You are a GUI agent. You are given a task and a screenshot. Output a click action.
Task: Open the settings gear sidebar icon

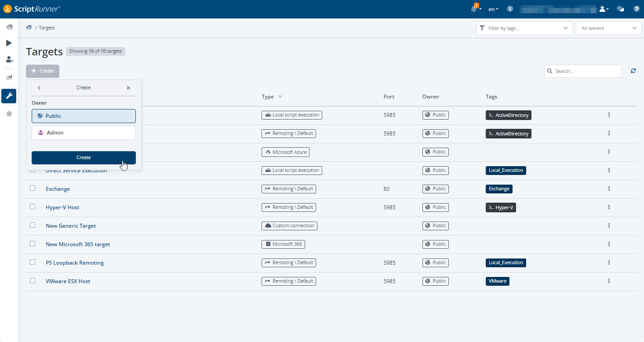pos(9,114)
